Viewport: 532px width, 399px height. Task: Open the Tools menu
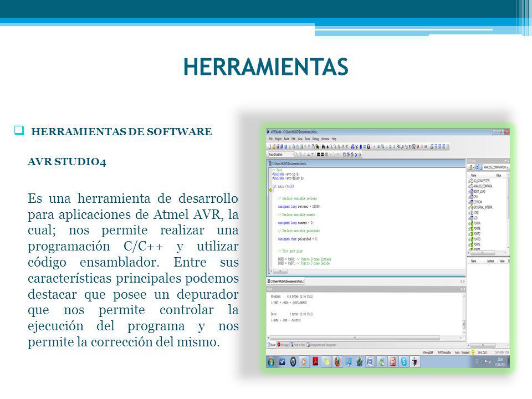(308, 139)
